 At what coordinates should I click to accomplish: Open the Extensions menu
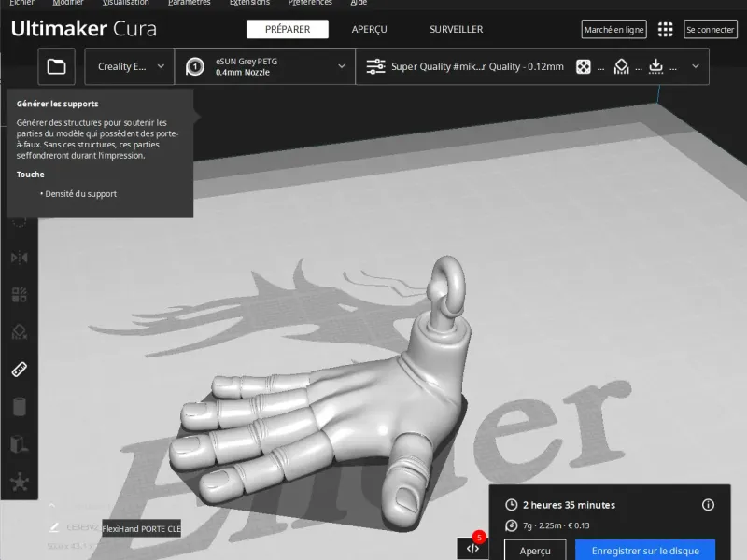[249, 3]
